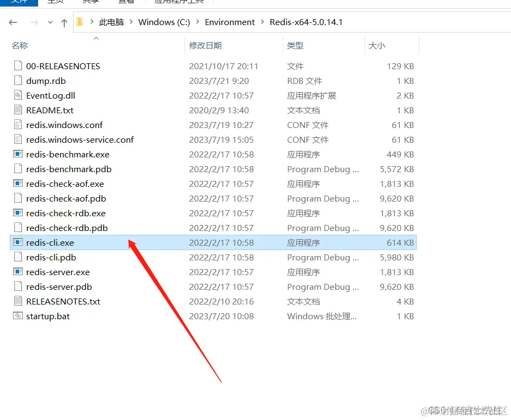This screenshot has height=420, width=511.
Task: Click the folder icon in address bar
Action: point(80,22)
